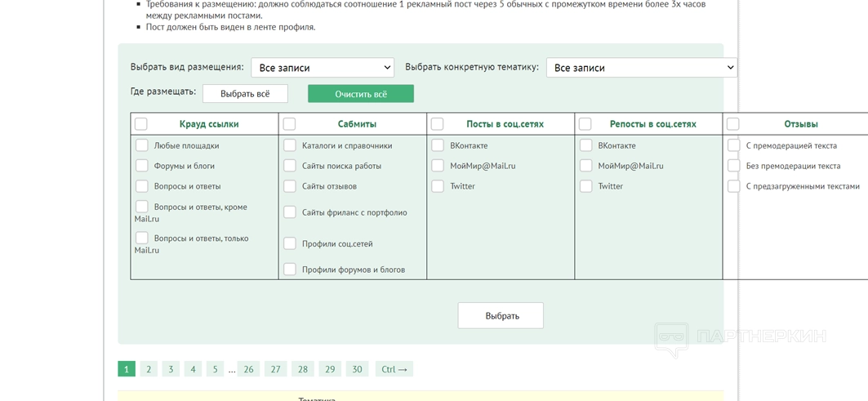Go to page 27
This screenshot has width=868, height=401.
pos(276,369)
